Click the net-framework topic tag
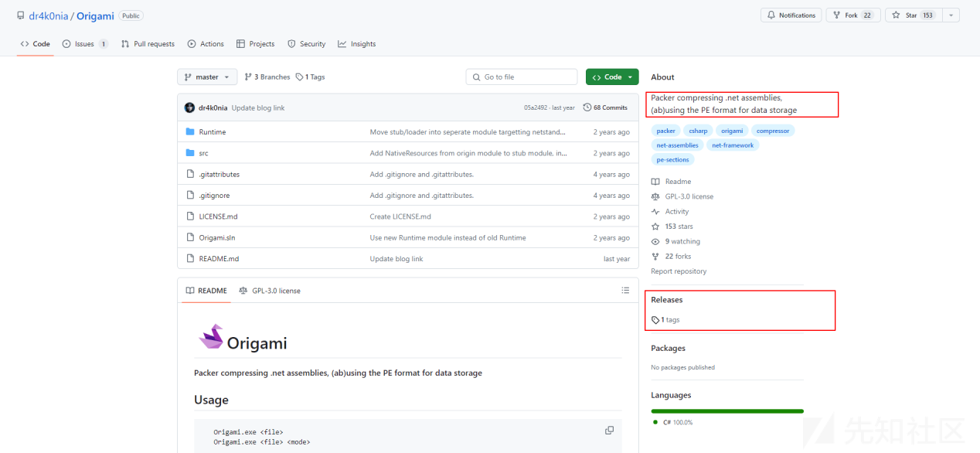 coord(733,145)
